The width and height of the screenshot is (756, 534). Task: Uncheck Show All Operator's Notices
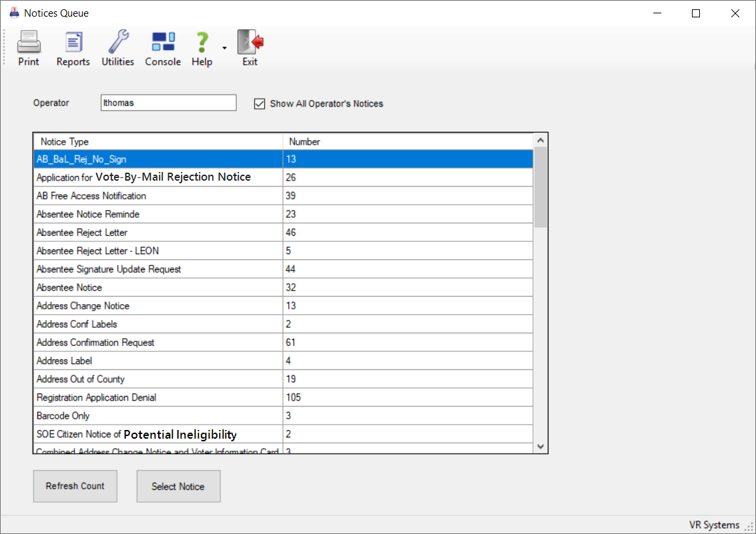[x=260, y=103]
